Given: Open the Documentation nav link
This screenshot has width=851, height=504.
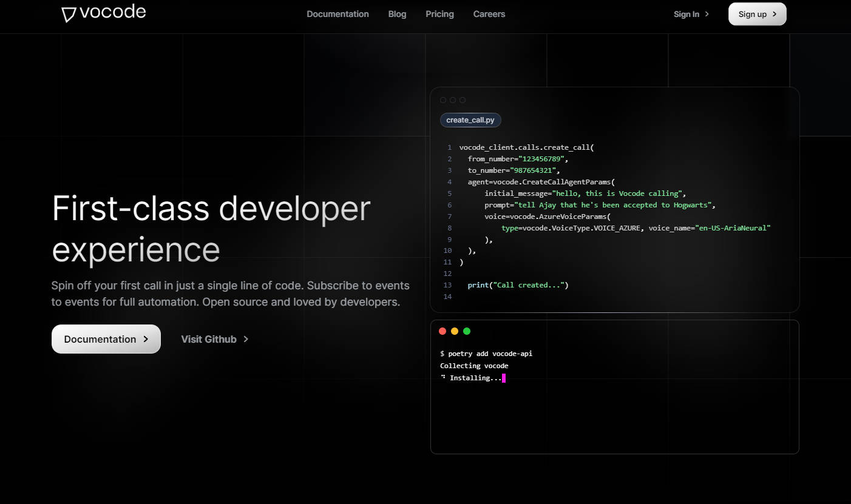Looking at the screenshot, I should (337, 14).
